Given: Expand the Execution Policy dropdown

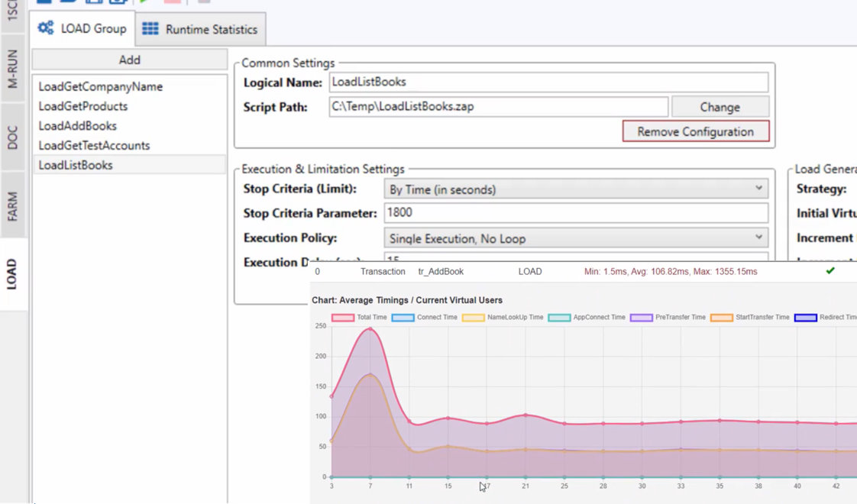Looking at the screenshot, I should 576,238.
